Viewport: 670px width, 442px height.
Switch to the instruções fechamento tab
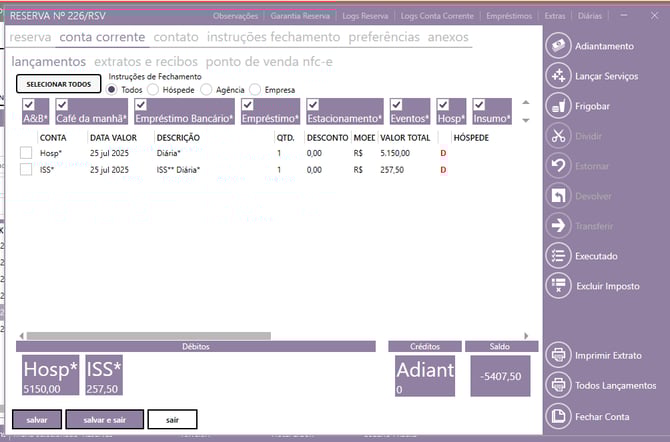[x=273, y=37]
